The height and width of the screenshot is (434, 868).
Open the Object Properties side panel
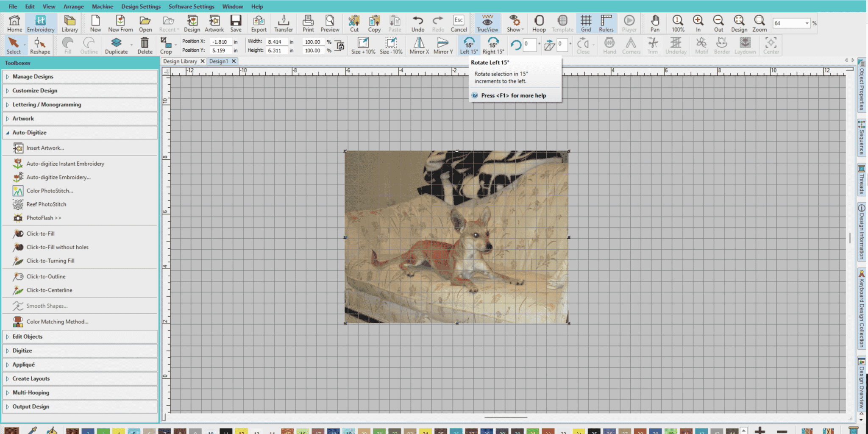[x=862, y=85]
